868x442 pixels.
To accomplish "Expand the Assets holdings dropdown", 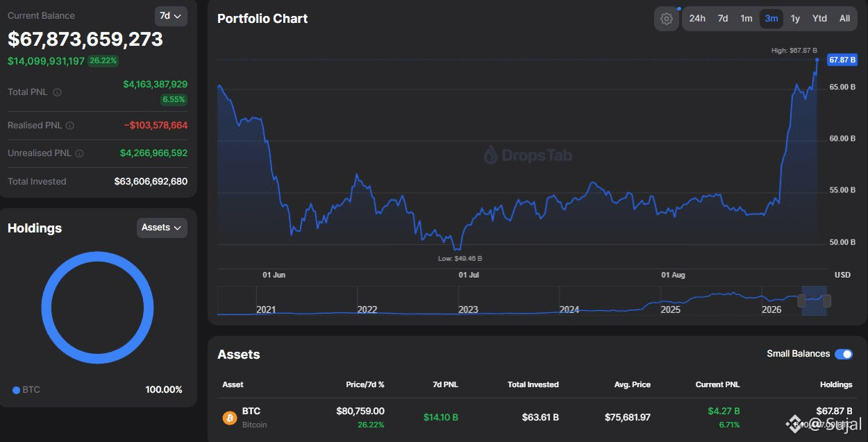I will (x=162, y=228).
